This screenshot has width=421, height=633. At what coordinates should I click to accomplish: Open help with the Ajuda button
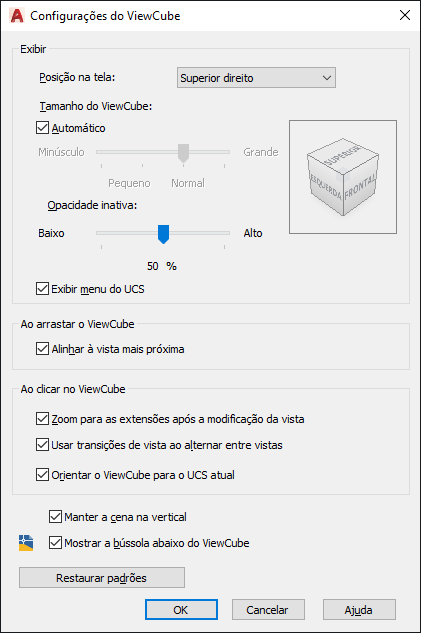[359, 610]
